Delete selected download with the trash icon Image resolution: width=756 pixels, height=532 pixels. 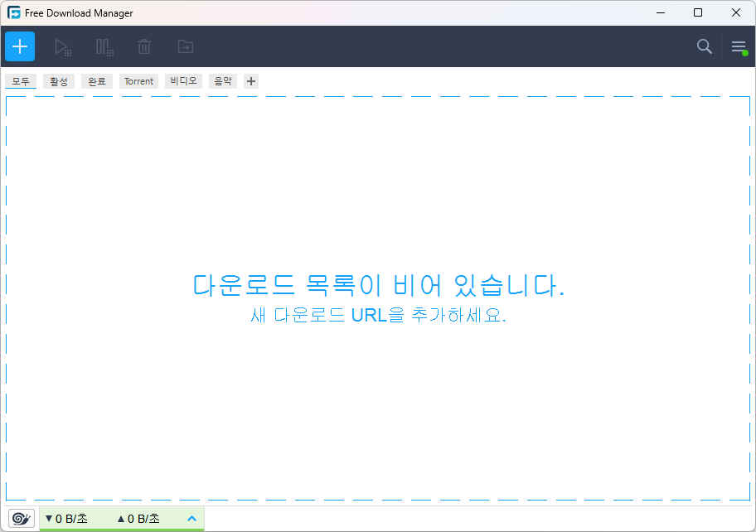(x=144, y=47)
